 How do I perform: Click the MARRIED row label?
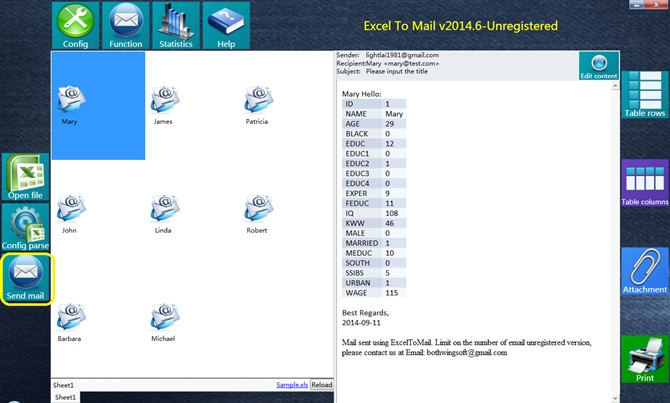click(362, 243)
